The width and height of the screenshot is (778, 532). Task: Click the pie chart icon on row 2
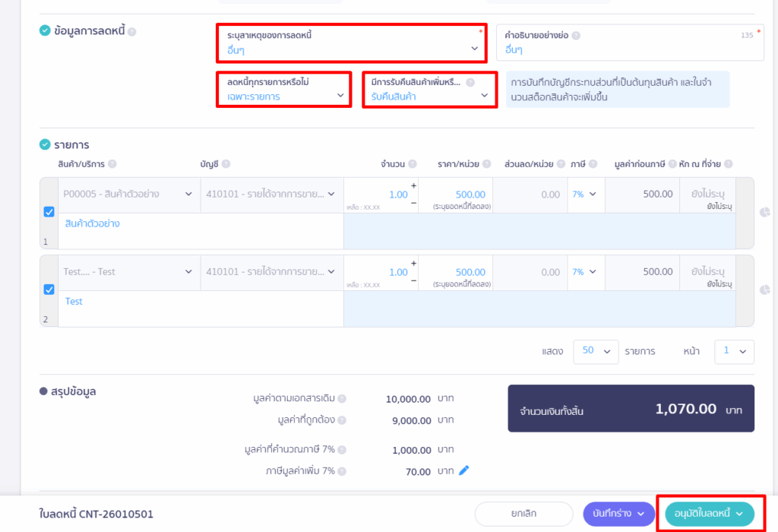pyautogui.click(x=765, y=290)
